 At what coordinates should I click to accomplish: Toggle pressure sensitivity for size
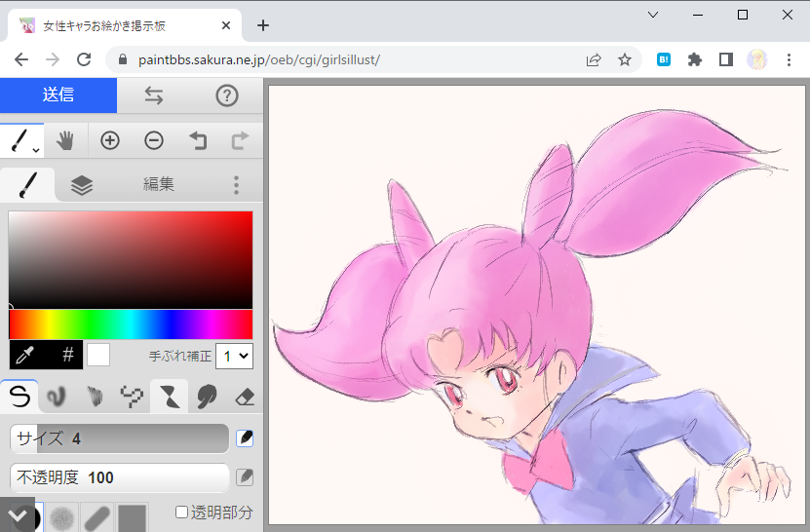(x=245, y=438)
